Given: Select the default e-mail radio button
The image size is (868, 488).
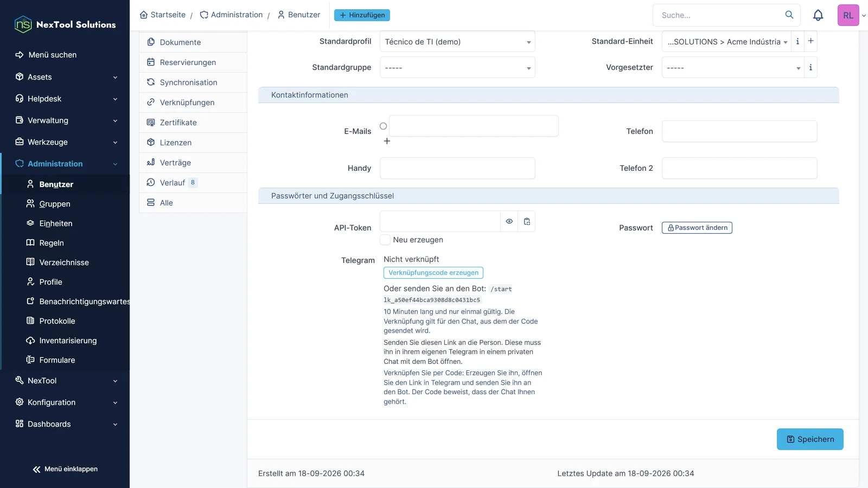Looking at the screenshot, I should (383, 126).
